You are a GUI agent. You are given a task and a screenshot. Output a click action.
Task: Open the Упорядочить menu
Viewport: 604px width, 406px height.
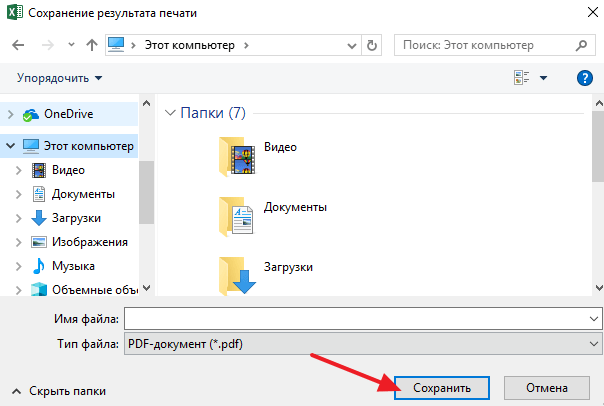click(60, 78)
